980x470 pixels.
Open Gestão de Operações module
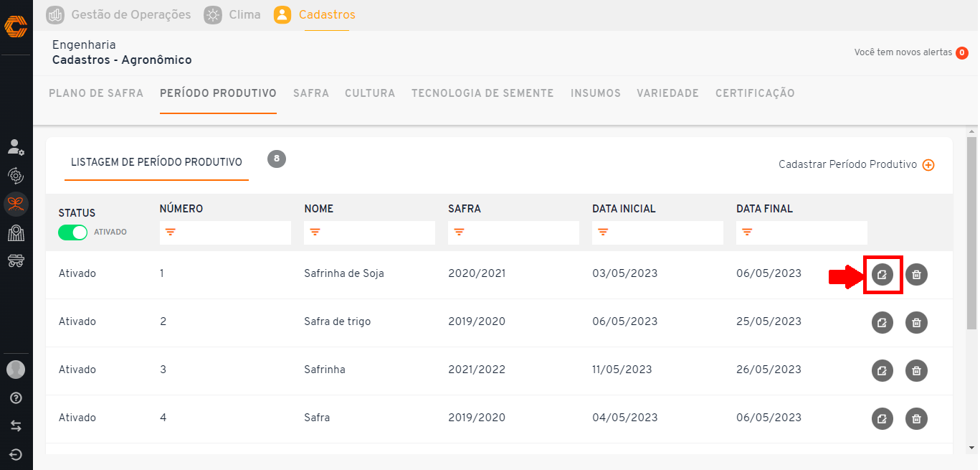[x=118, y=14]
